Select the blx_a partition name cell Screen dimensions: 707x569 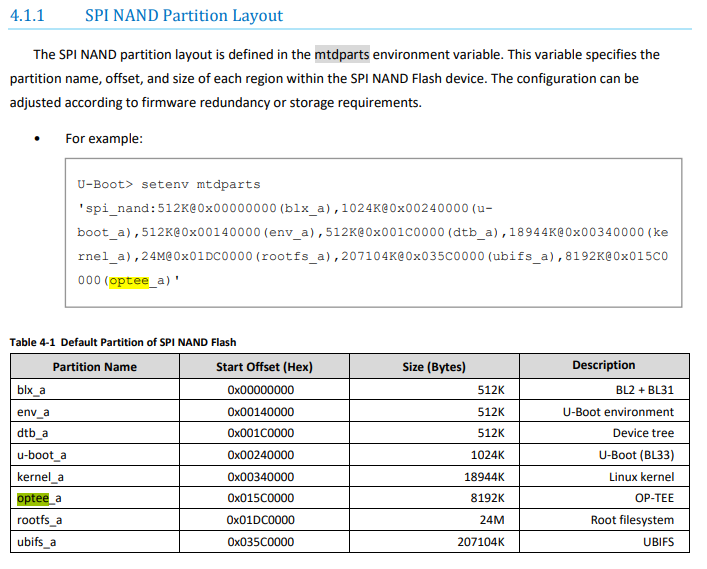(x=31, y=389)
